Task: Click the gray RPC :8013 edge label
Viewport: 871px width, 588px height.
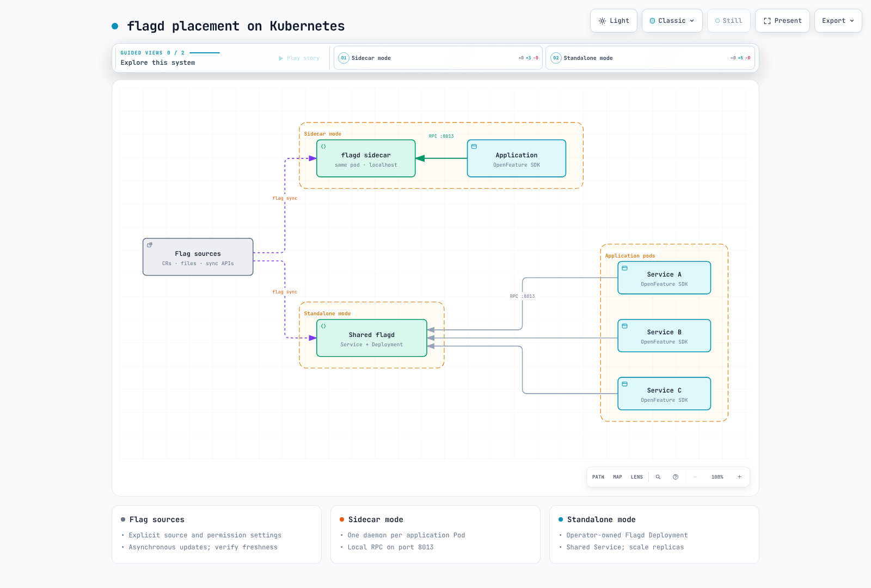Action: (522, 296)
